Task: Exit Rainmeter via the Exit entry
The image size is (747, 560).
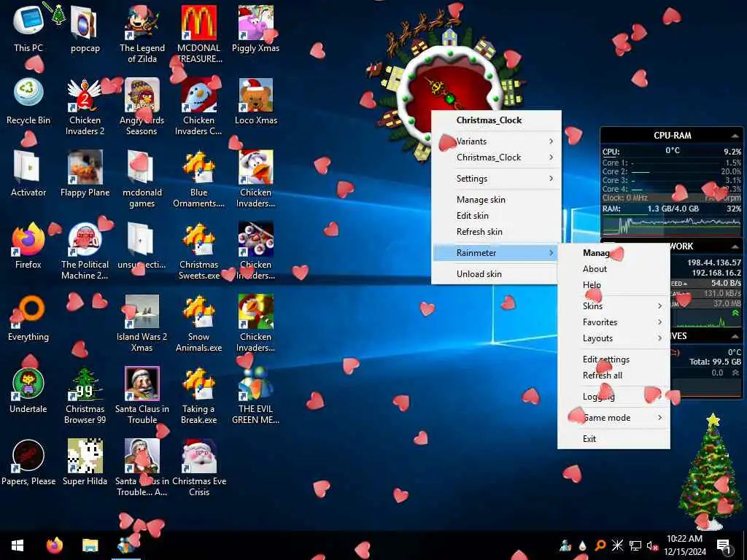Action: [614, 438]
